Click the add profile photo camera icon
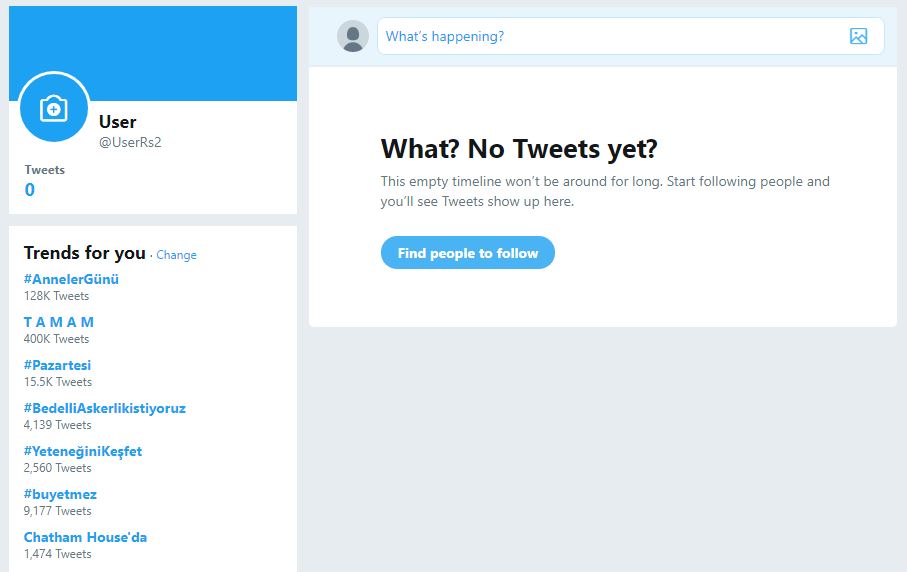This screenshot has width=907, height=572. click(x=54, y=108)
